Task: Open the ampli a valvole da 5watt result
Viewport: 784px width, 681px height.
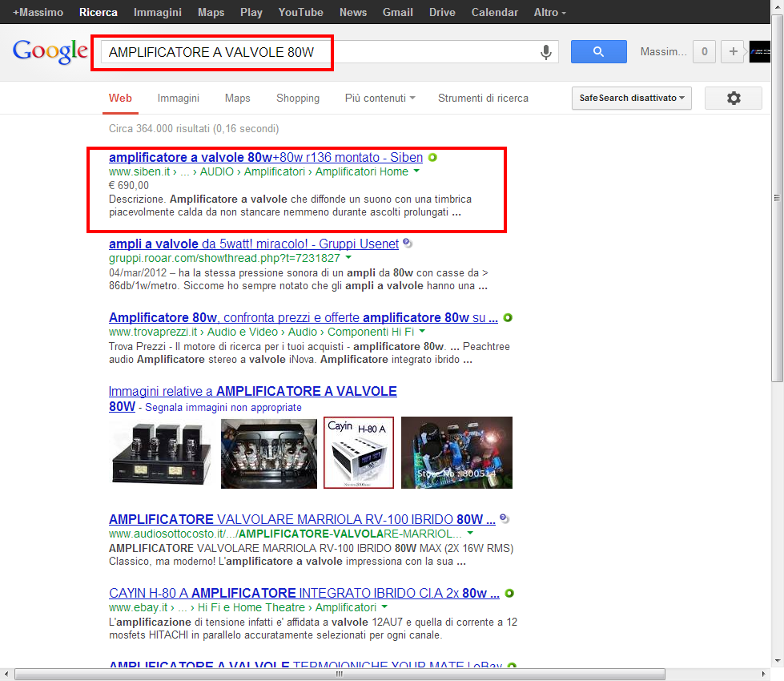Action: (254, 244)
